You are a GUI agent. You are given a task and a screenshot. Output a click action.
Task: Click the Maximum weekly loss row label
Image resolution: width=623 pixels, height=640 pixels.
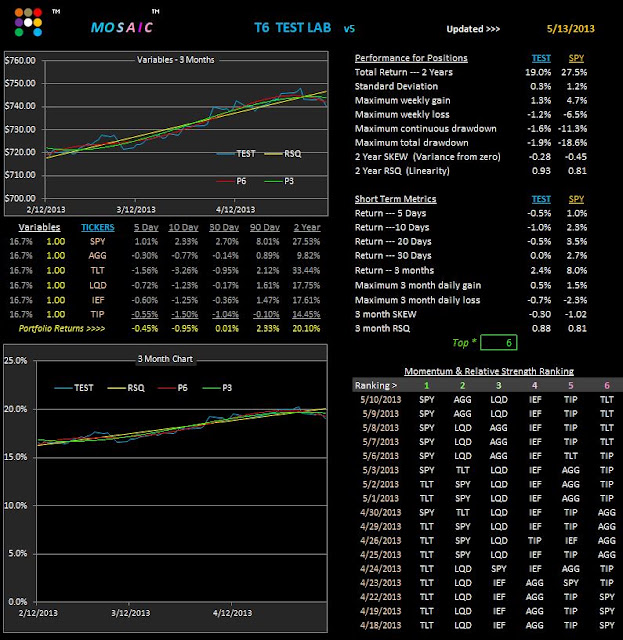tap(402, 114)
